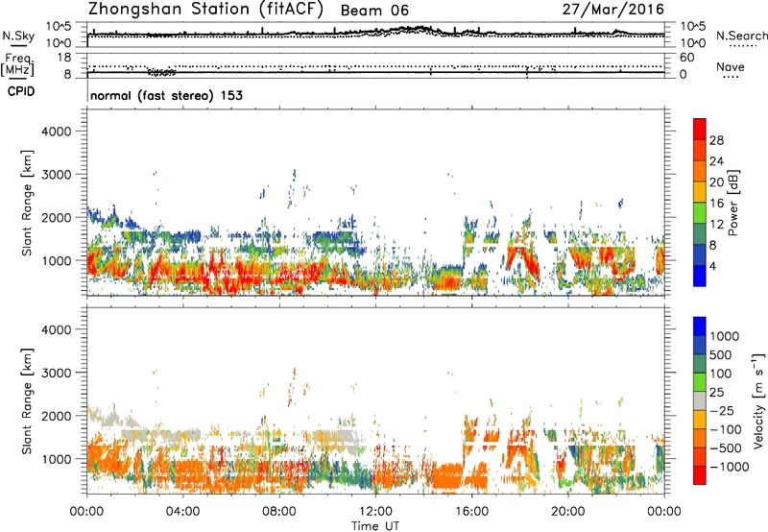Click the red bottom segment of velocity color bar
Image resolution: width=768 pixels, height=532 pixels.
pos(700,475)
